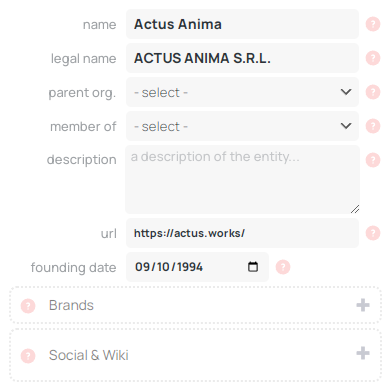Click the 'url' field label
Screen dimensions: 391x388
click(109, 234)
